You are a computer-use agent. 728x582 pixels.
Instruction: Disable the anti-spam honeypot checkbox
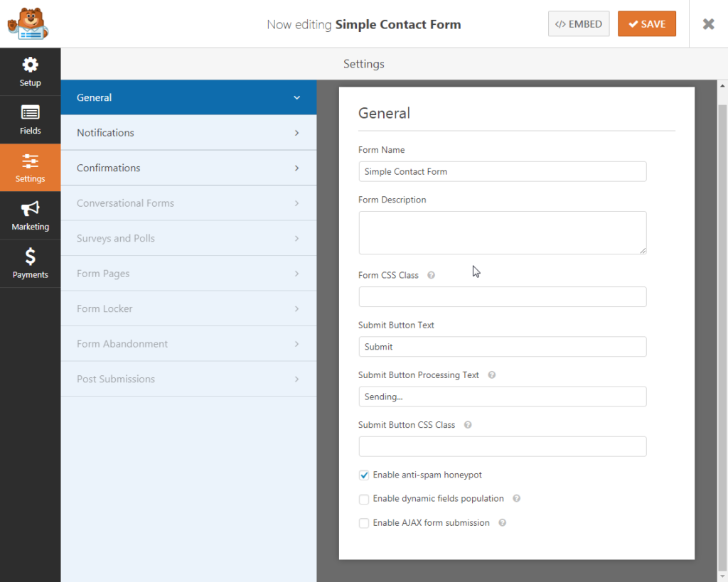pos(364,475)
